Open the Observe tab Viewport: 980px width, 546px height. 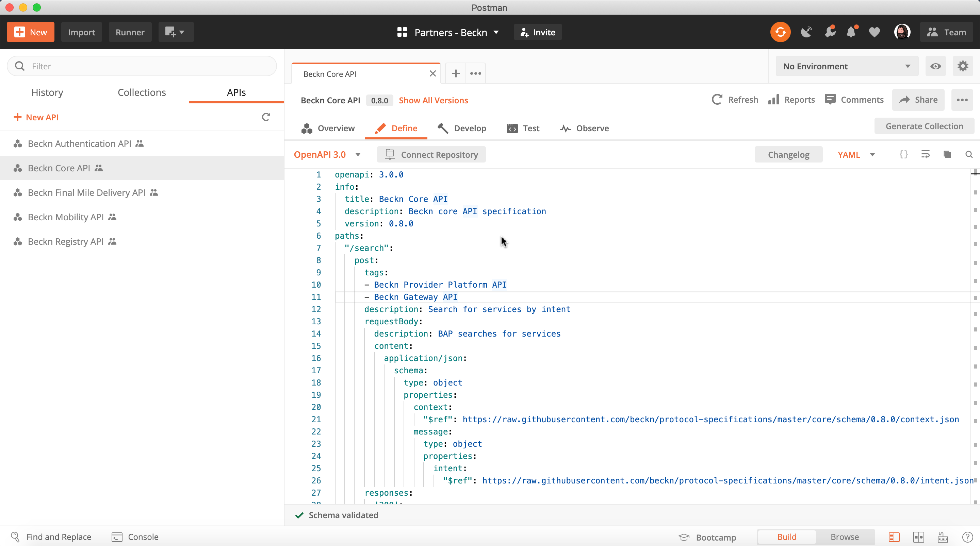584,129
